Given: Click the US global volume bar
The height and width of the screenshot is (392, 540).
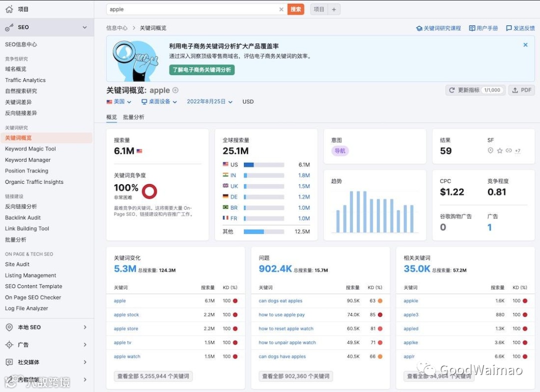Looking at the screenshot, I should pyautogui.click(x=264, y=165).
